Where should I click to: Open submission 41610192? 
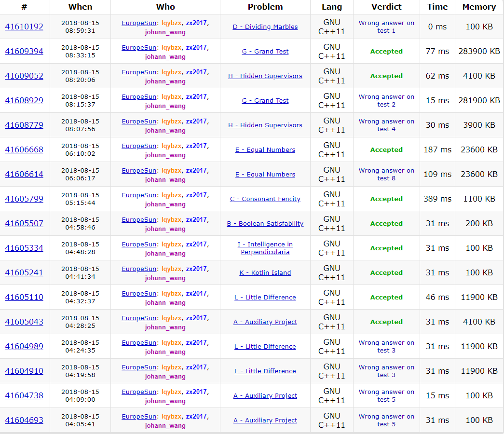[24, 27]
